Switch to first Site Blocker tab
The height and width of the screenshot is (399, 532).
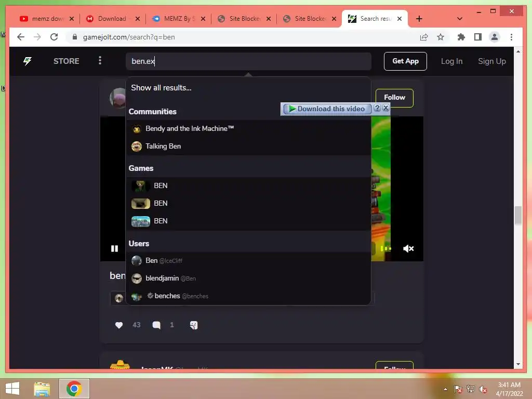coord(244,19)
